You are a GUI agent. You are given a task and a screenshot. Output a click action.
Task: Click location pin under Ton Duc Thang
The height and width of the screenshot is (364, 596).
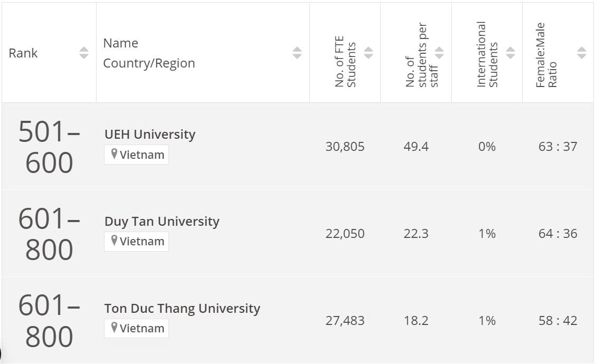coord(113,328)
